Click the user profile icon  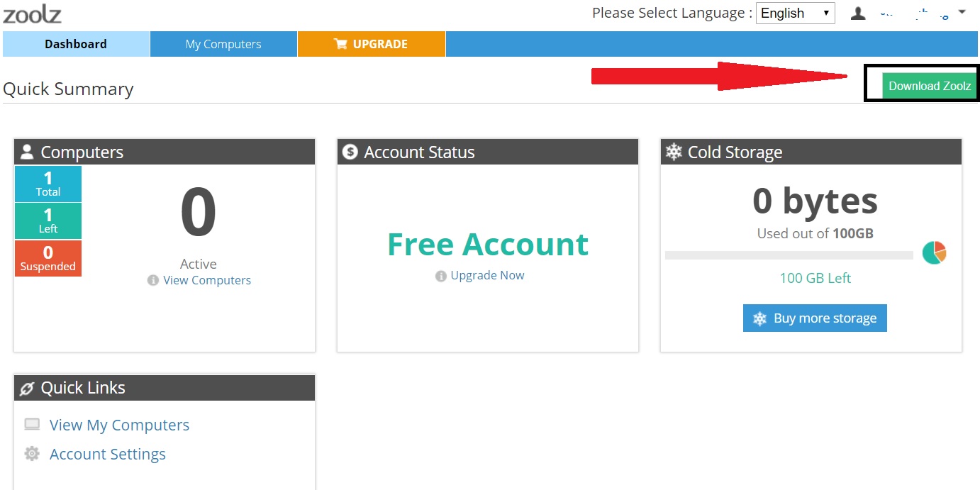(858, 13)
